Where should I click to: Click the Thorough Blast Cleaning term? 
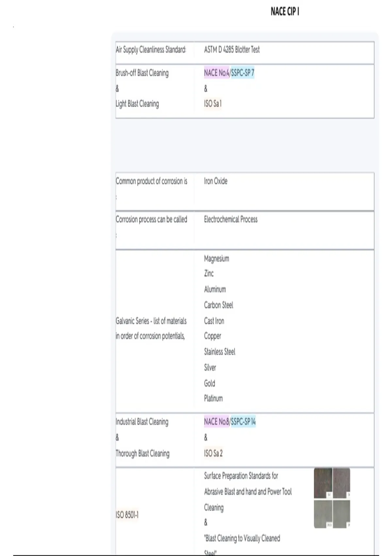(x=142, y=454)
